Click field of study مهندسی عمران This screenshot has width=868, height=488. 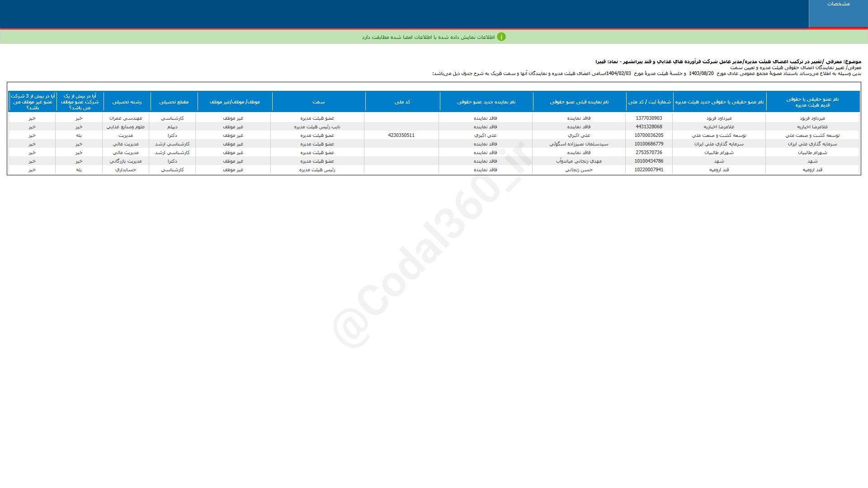pyautogui.click(x=125, y=118)
